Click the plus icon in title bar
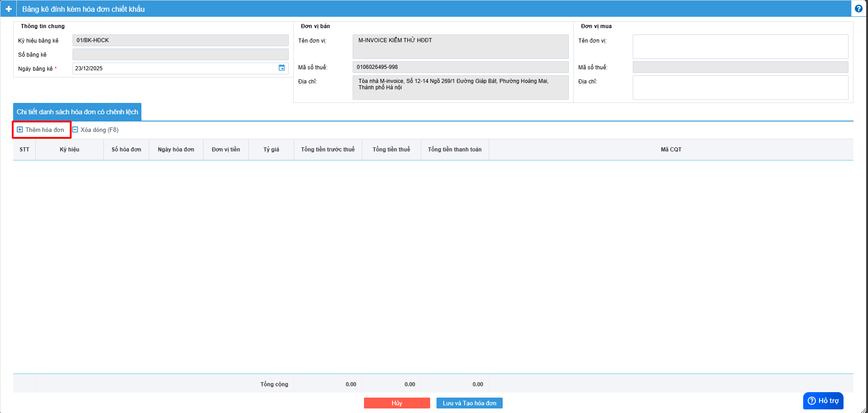 9,9
